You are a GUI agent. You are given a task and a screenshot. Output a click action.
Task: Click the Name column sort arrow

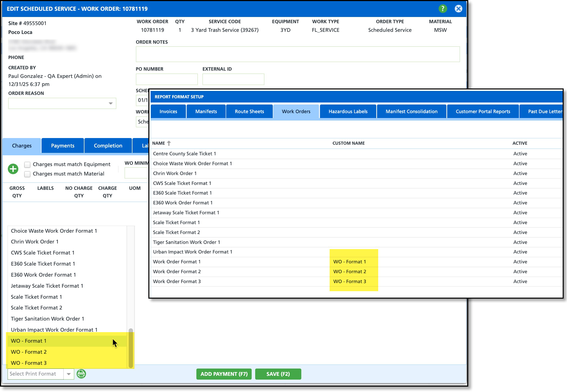coord(169,143)
